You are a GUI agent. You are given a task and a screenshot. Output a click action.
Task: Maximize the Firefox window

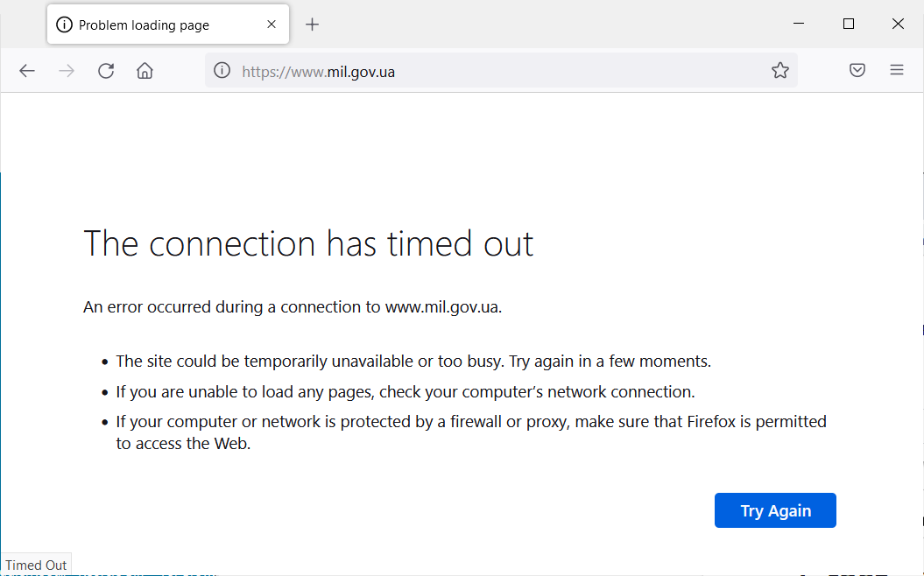(848, 25)
